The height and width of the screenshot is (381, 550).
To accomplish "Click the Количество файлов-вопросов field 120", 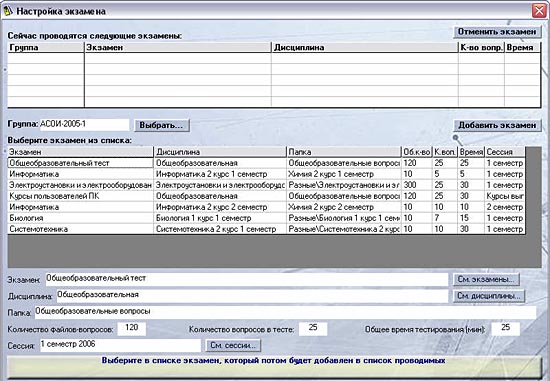I will click(132, 329).
